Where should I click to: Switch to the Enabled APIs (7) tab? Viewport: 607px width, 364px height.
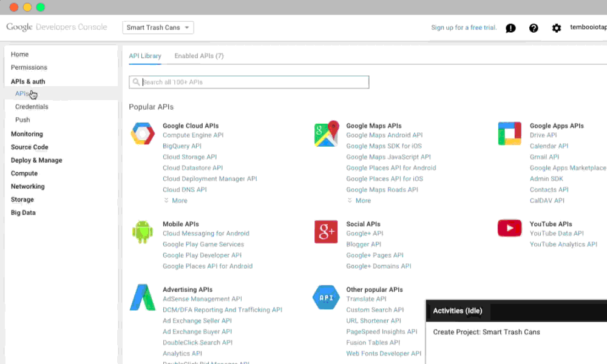pyautogui.click(x=199, y=56)
